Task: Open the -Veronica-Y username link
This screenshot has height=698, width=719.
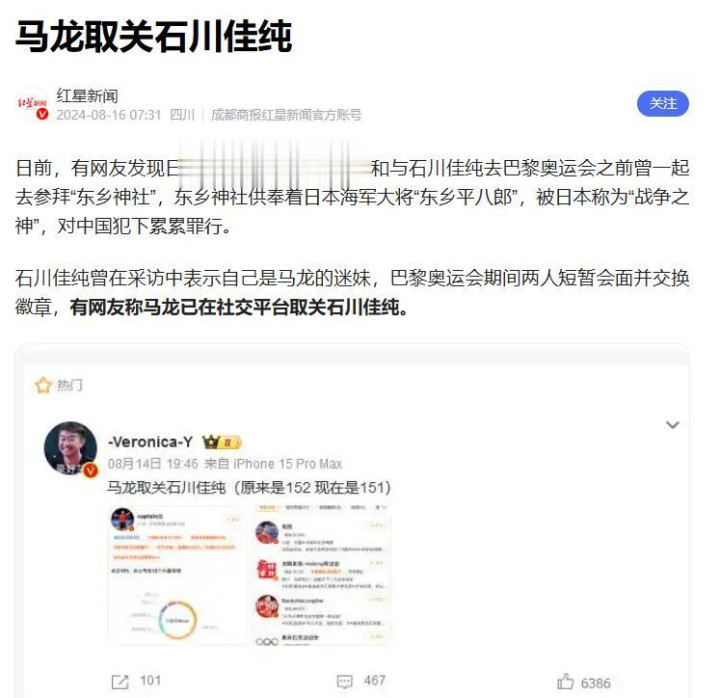Action: tap(150, 442)
